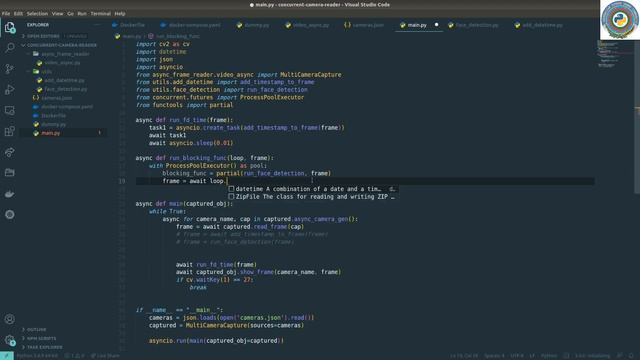This screenshot has height=360, width=640.
Task: Click the remote indicator in status bar corner
Action: 7,356
